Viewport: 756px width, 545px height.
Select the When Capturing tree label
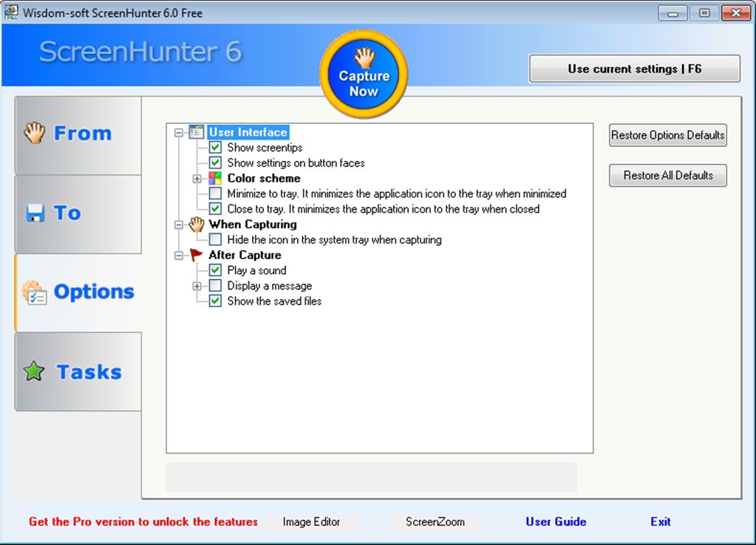click(x=253, y=224)
